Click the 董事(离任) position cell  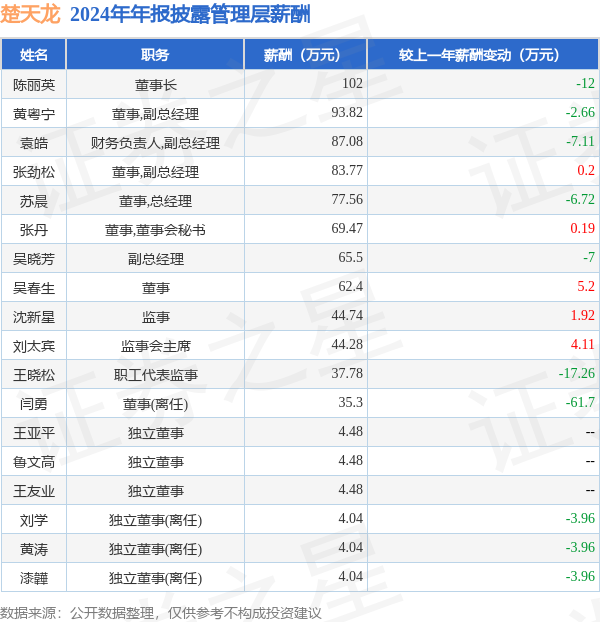point(155,404)
